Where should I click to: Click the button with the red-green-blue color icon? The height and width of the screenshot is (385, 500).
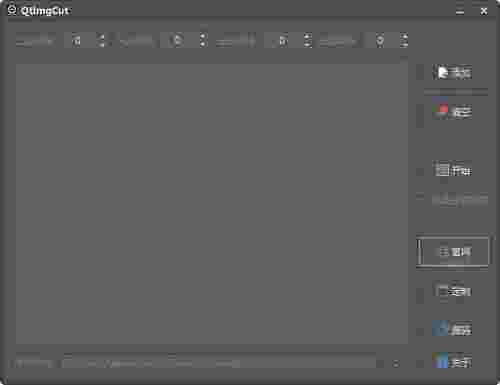(x=452, y=112)
